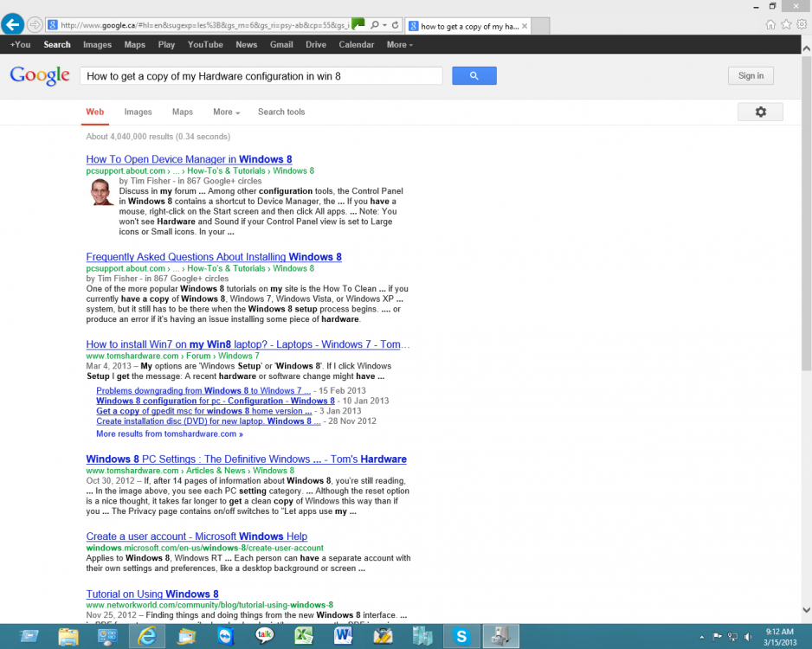Image resolution: width=812 pixels, height=649 pixels.
Task: Open browser Home page icon
Action: point(770,24)
